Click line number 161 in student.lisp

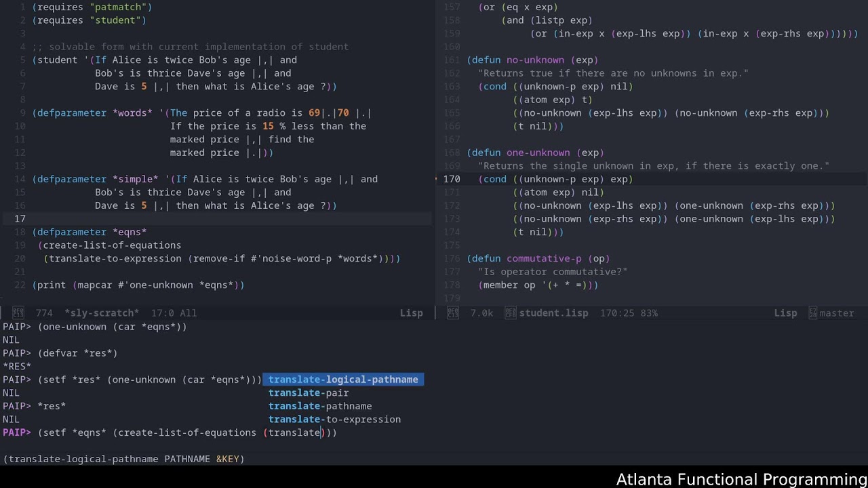pos(452,60)
